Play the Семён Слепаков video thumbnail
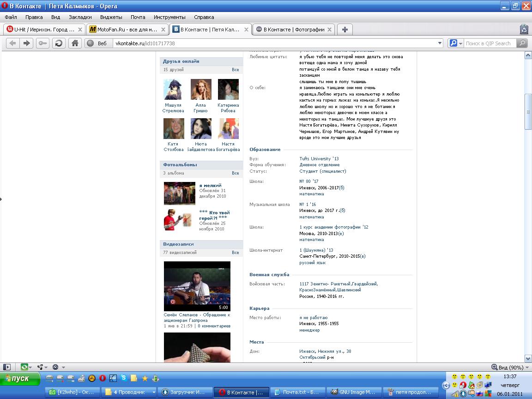The width and height of the screenshot is (532, 399). coord(197,286)
